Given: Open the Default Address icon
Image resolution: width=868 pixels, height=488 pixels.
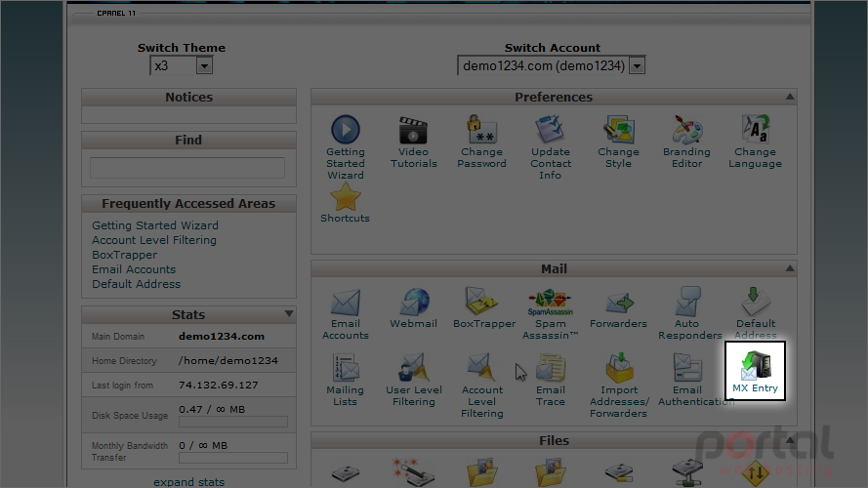Looking at the screenshot, I should tap(755, 301).
